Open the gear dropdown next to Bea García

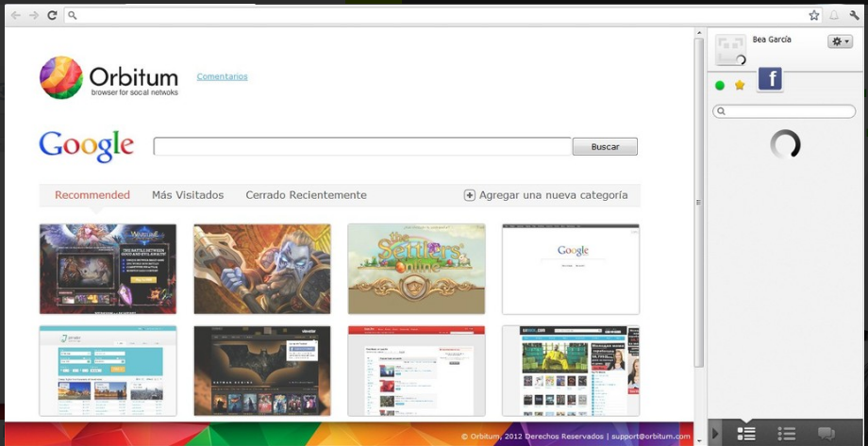840,41
